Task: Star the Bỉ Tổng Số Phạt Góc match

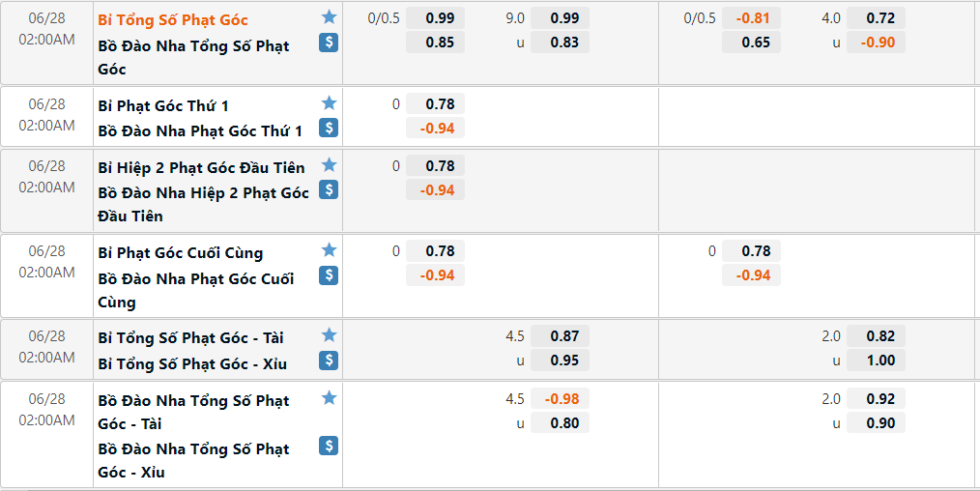Action: point(329,17)
